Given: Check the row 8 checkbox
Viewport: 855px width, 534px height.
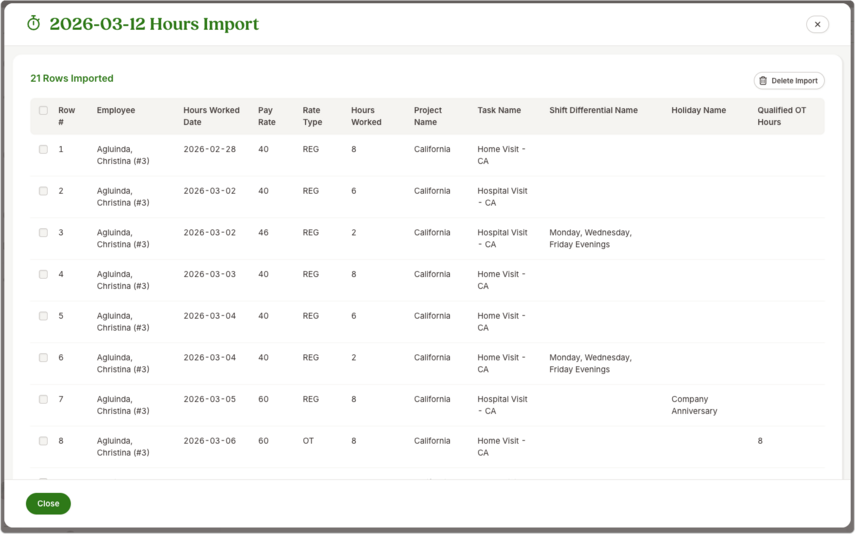Looking at the screenshot, I should pos(43,441).
